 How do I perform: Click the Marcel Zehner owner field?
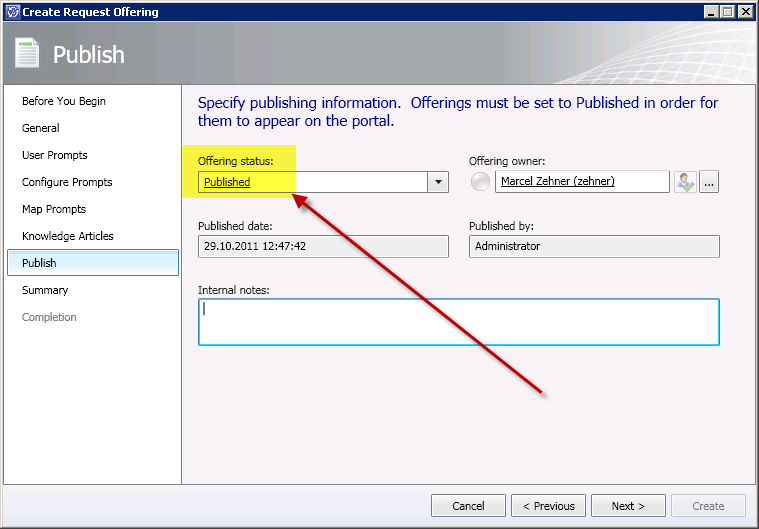point(582,182)
